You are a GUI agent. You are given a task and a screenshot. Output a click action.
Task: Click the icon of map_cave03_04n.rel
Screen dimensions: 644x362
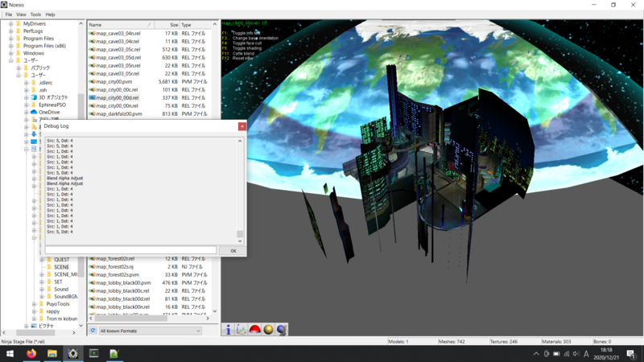(93, 34)
